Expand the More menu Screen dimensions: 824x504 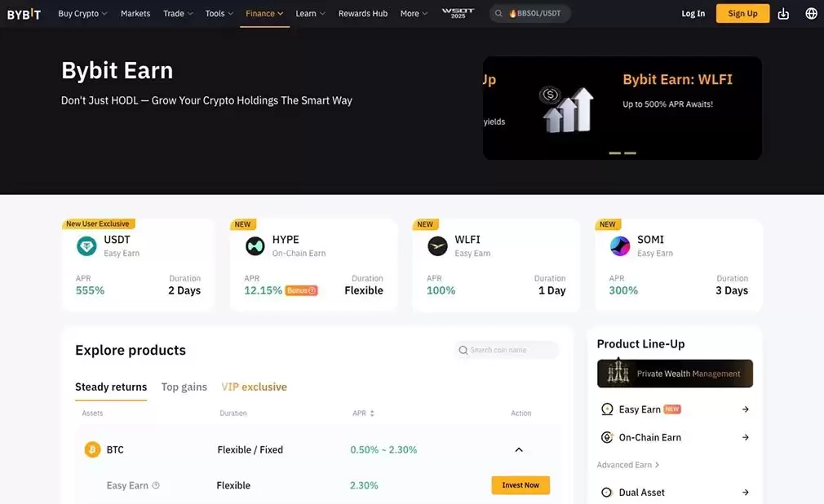[x=412, y=13]
